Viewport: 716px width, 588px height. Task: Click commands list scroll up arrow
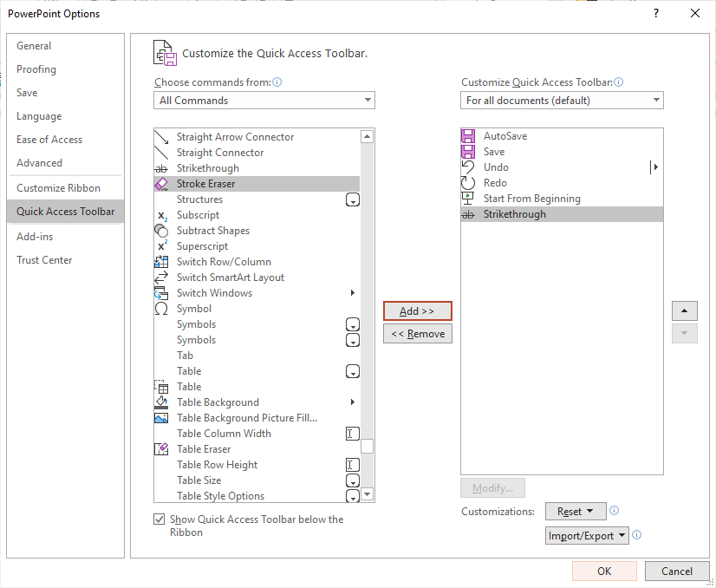[x=368, y=136]
